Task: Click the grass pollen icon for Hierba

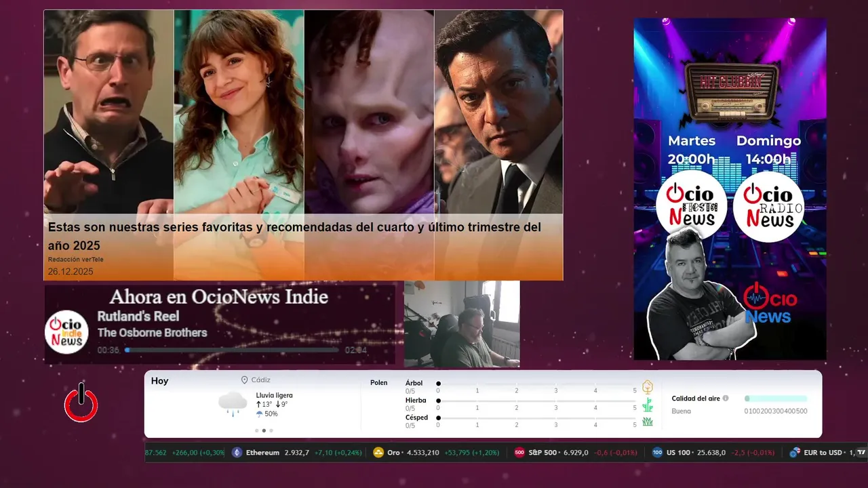Action: click(648, 405)
